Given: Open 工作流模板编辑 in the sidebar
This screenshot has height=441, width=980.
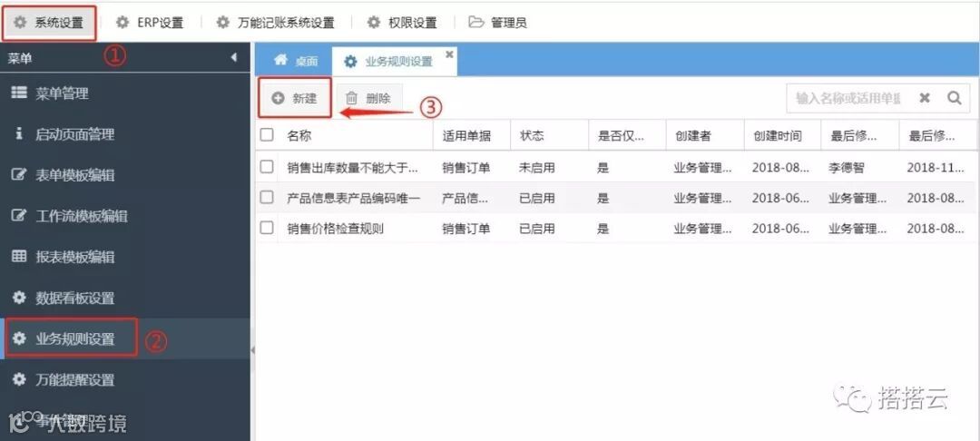Looking at the screenshot, I should coord(125,216).
